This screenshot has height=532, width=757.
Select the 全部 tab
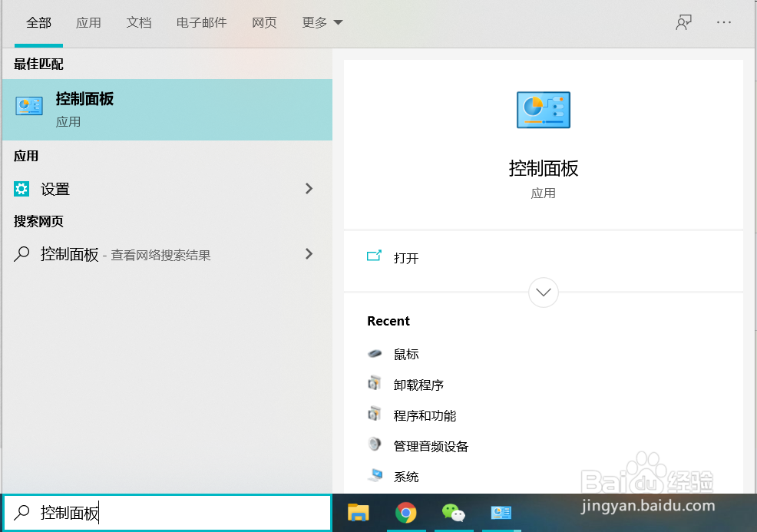pyautogui.click(x=38, y=23)
